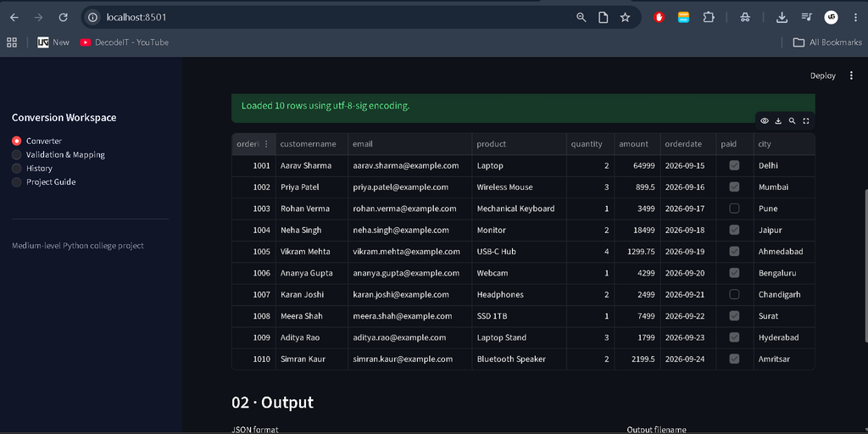Sort by quantity column header
This screenshot has width=868, height=434.
click(590, 144)
